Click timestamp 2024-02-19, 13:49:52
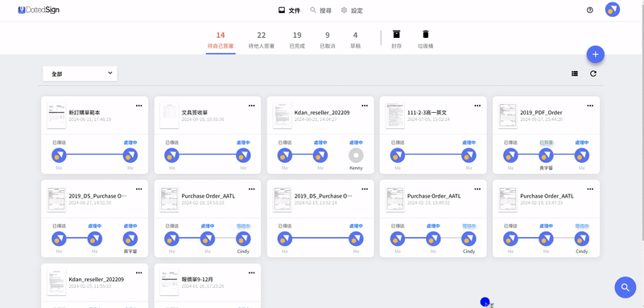 (x=428, y=202)
